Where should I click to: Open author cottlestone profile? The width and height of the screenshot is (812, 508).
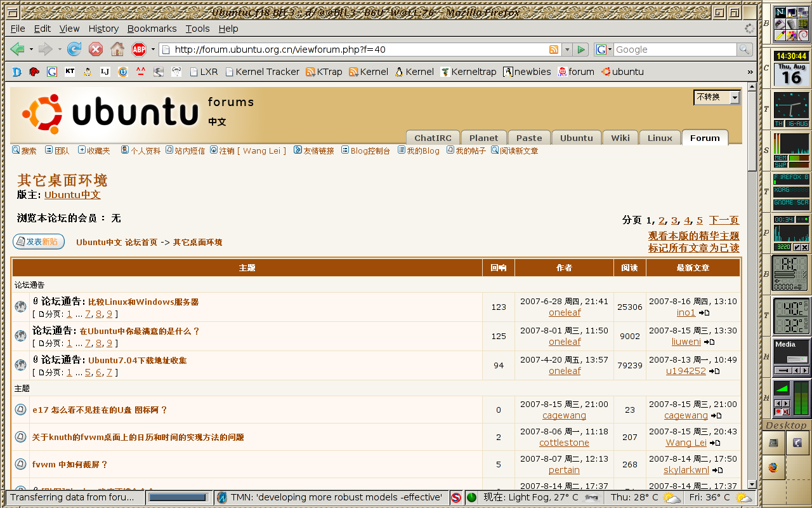point(564,443)
